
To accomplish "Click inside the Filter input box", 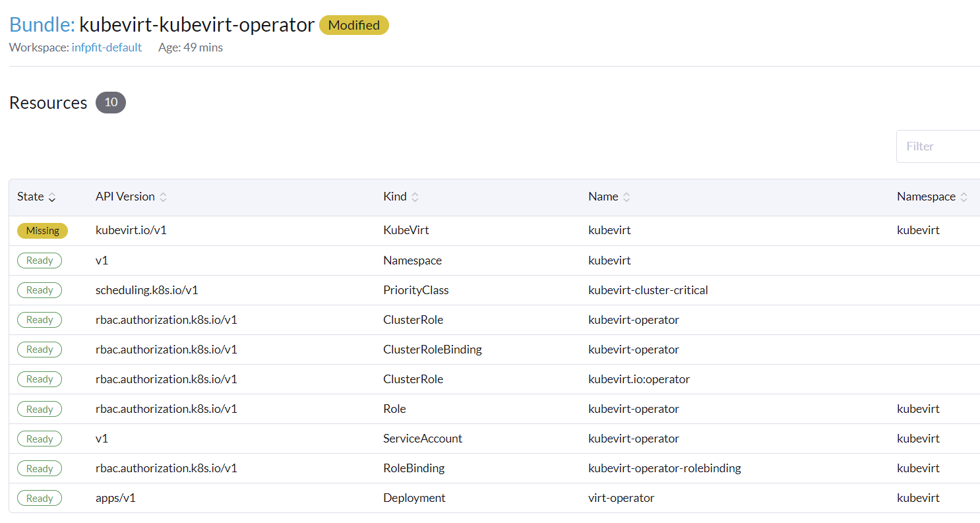I will click(x=940, y=146).
